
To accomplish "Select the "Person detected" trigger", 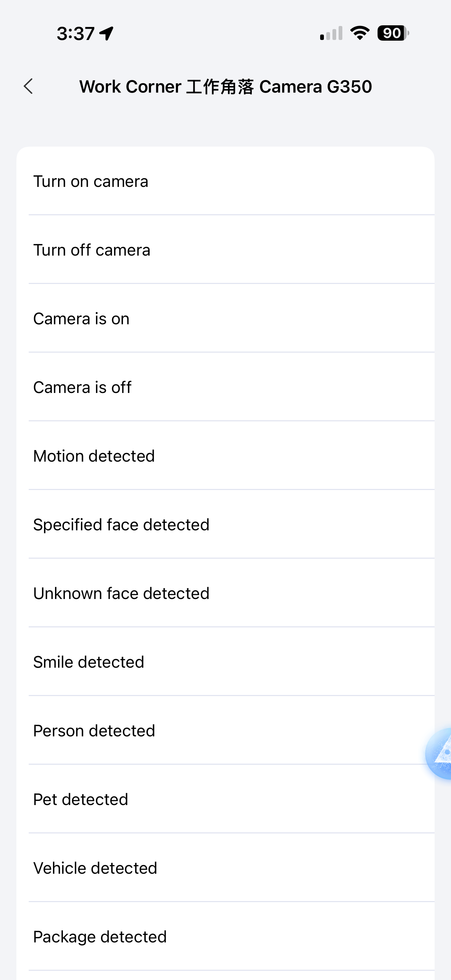I will tap(94, 731).
